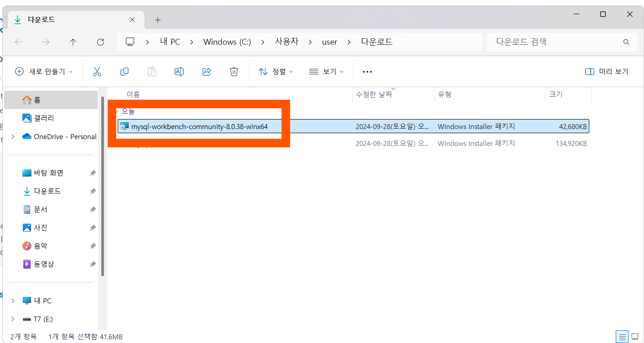The width and height of the screenshot is (644, 343).
Task: Click the pin icon beside 다운로드
Action: pyautogui.click(x=93, y=192)
